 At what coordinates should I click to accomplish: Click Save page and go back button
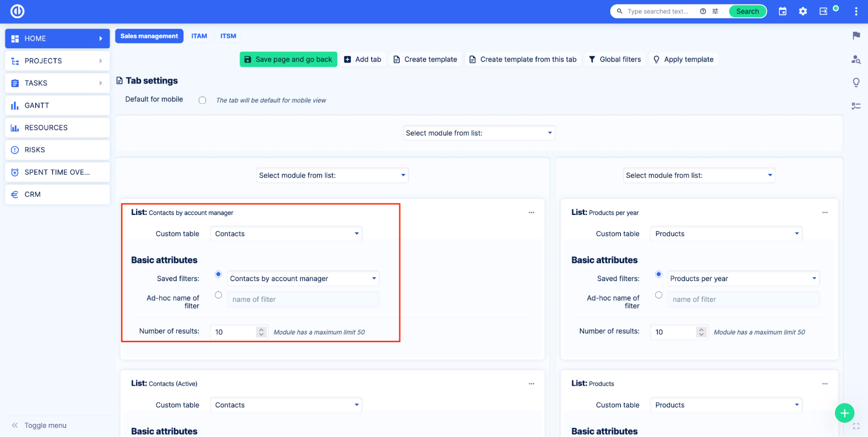coord(288,60)
